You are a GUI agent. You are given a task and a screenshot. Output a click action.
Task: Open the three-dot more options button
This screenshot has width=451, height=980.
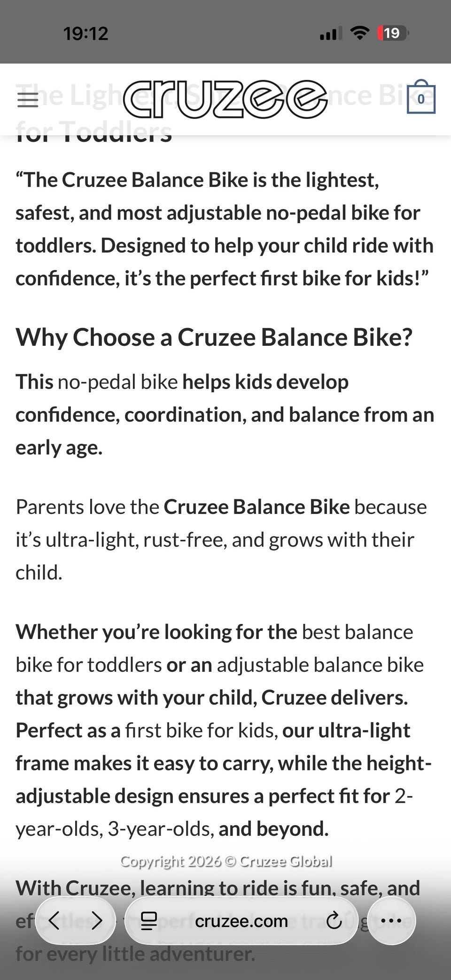pyautogui.click(x=391, y=920)
